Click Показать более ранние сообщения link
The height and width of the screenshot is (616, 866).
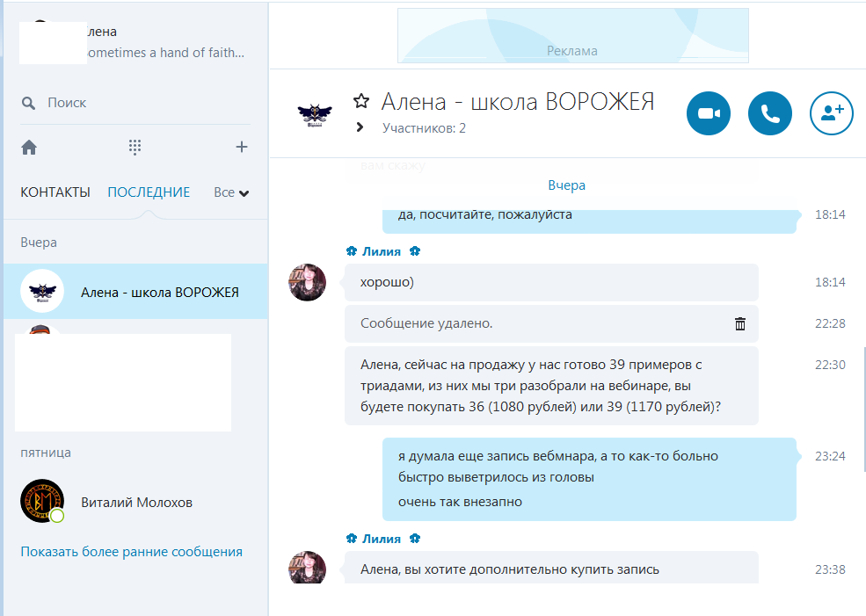(x=131, y=552)
